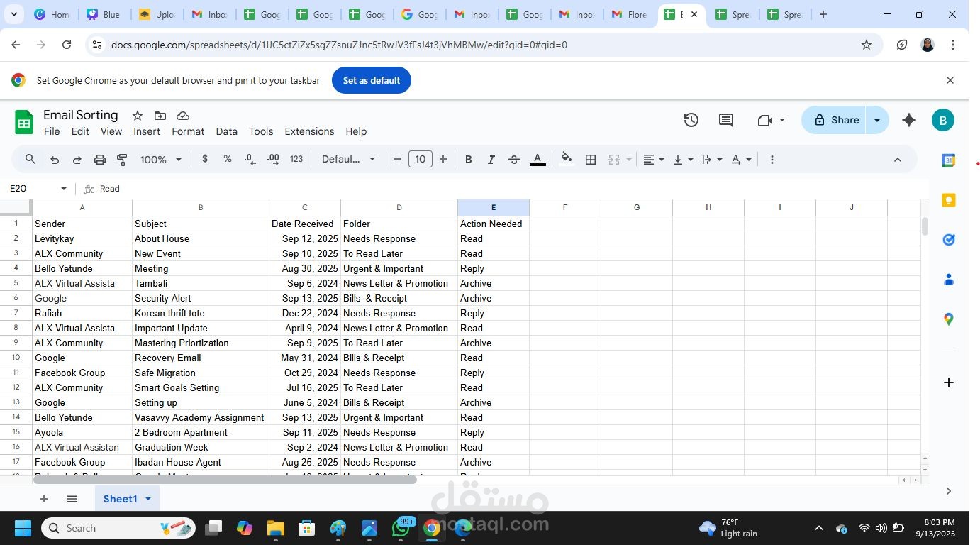This screenshot has width=980, height=545.
Task: Open the Extensions menu
Action: pyautogui.click(x=308, y=131)
